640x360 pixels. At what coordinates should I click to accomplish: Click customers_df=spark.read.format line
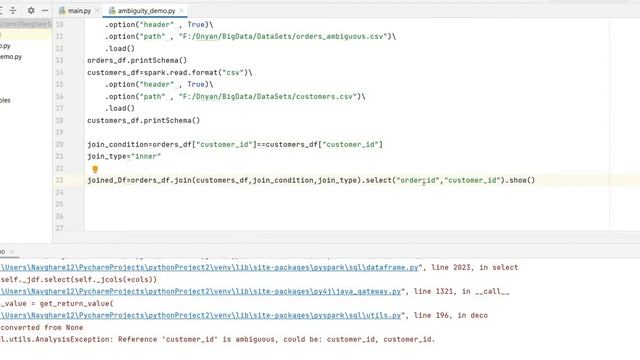[x=169, y=73]
